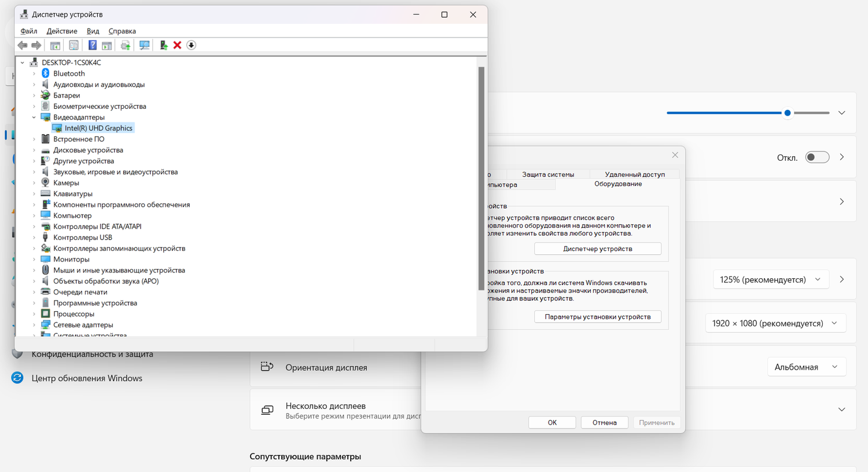The image size is (868, 472).
Task: Open the Файл menu
Action: tap(29, 31)
